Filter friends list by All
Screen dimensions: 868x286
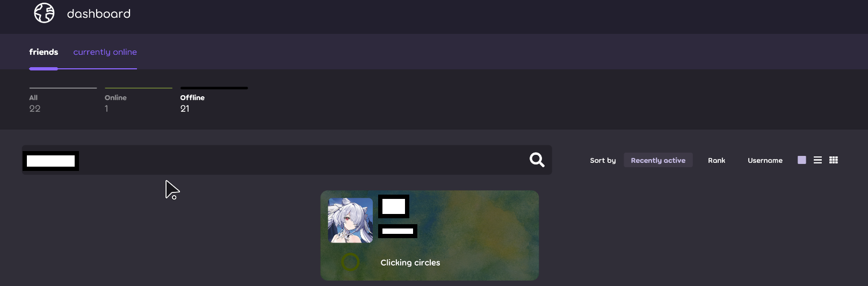(63, 101)
